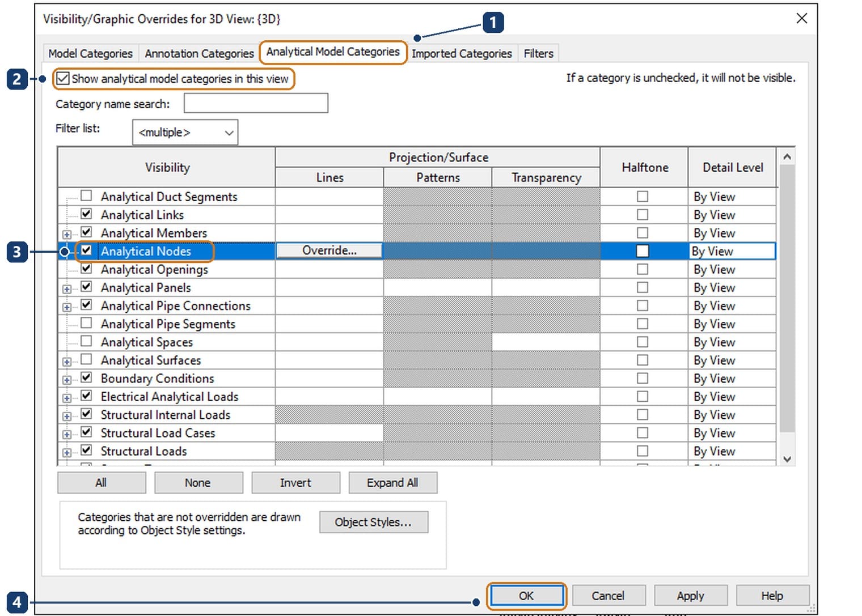The height and width of the screenshot is (616, 862).
Task: Select the Electrical Analytical Loads row label
Action: point(170,396)
